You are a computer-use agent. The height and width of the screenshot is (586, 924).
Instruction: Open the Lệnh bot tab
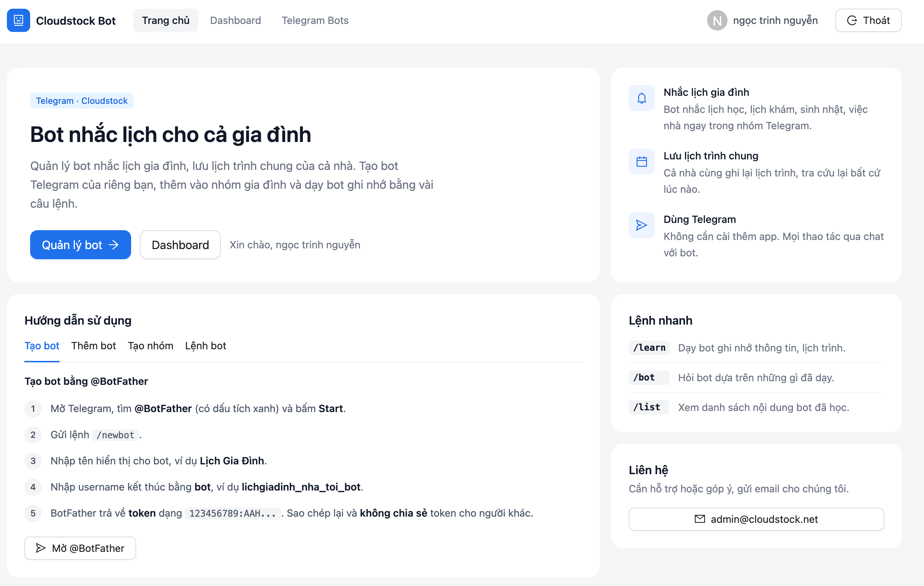pos(205,346)
